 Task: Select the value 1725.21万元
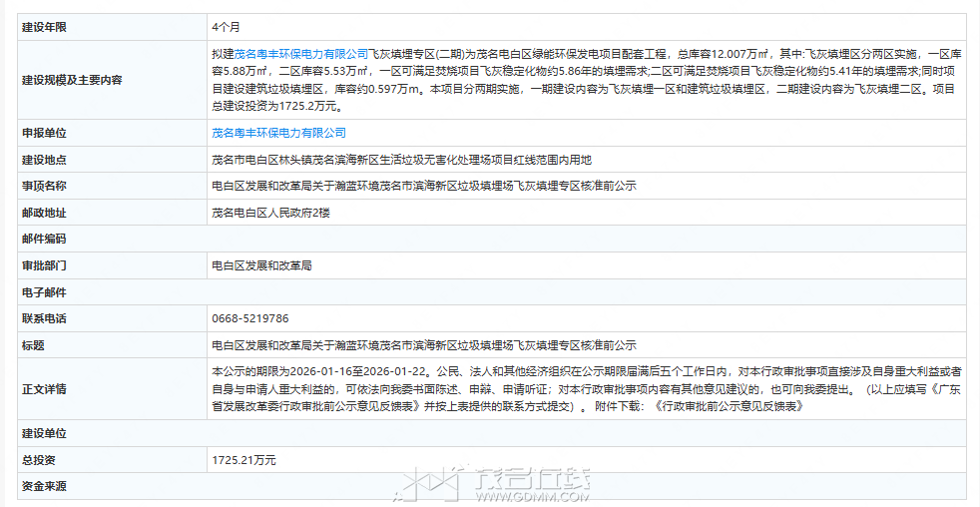[x=244, y=461]
